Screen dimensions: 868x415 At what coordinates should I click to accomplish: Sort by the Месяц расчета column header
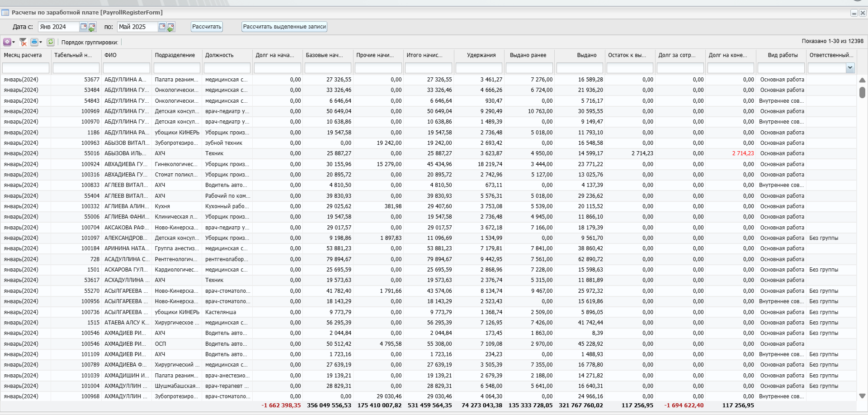tap(26, 55)
